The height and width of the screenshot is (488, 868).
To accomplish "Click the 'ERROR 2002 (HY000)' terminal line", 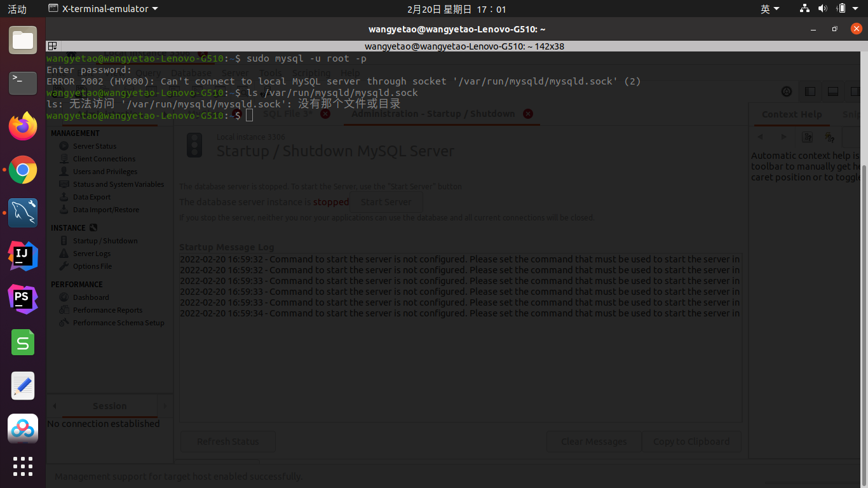I will click(344, 81).
